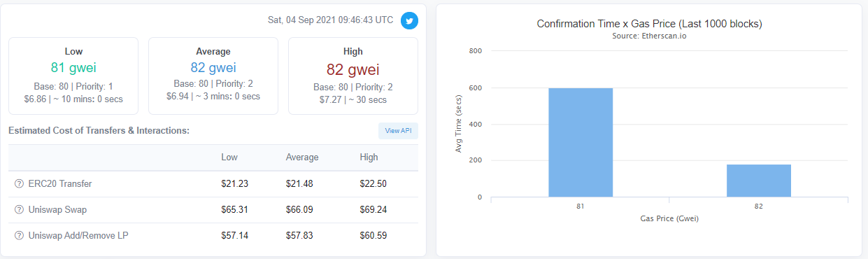This screenshot has height=259, width=868.
Task: Click the 82 Gwei chart bar
Action: [x=759, y=181]
